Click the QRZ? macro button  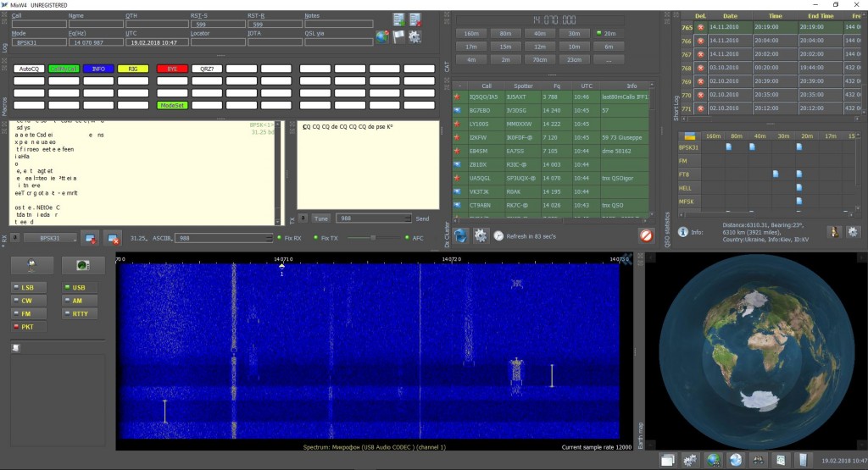(207, 69)
